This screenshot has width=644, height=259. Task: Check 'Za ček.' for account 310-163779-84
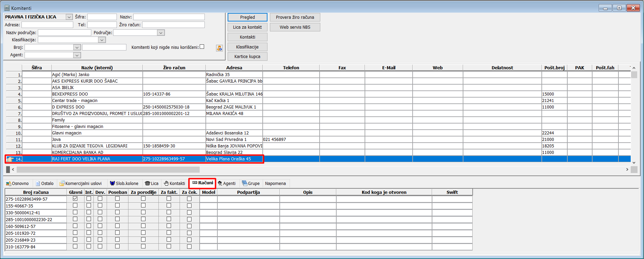coord(189,246)
